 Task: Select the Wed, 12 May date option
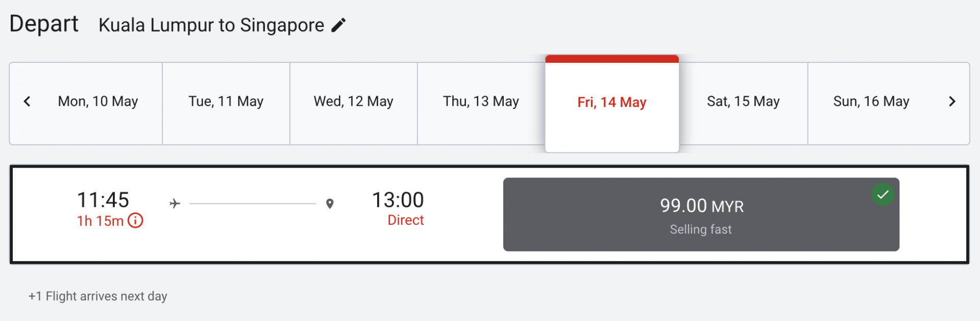353,101
